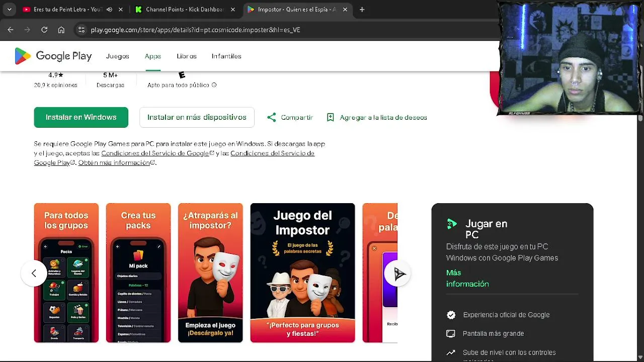Add app with Agregar a la lista de deseos
This screenshot has width=644, height=362.
point(376,117)
